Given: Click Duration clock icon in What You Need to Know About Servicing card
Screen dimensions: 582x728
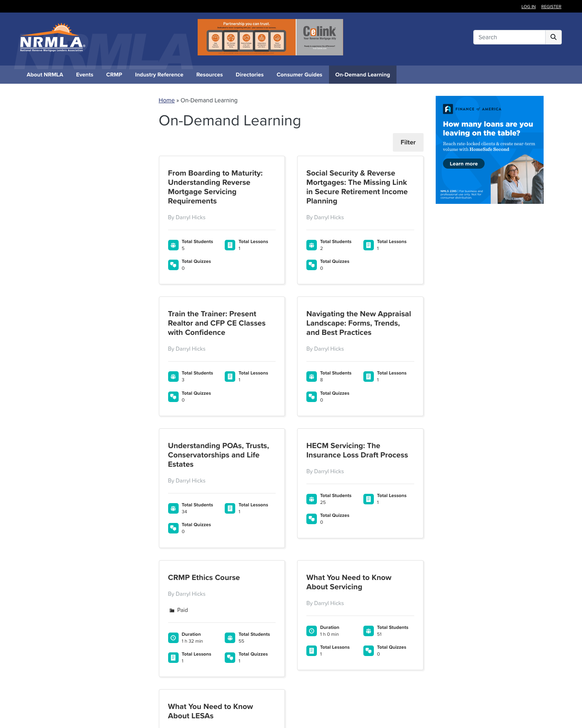Looking at the screenshot, I should [312, 631].
